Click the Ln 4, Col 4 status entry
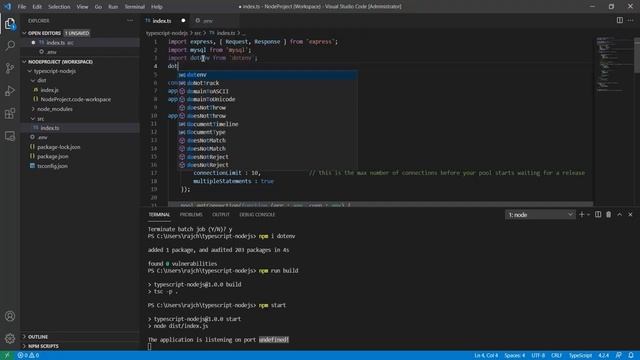 tap(486, 356)
